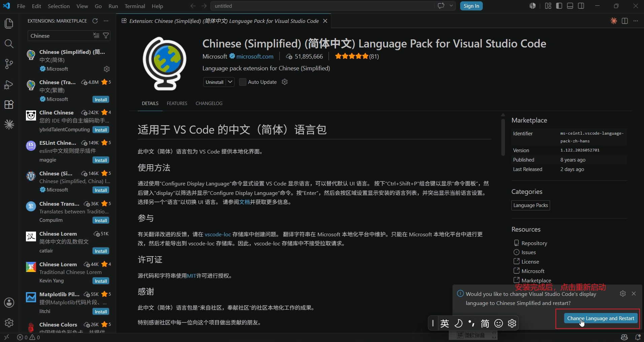Go forward using the navigation arrow
The image size is (644, 342).
point(204,6)
